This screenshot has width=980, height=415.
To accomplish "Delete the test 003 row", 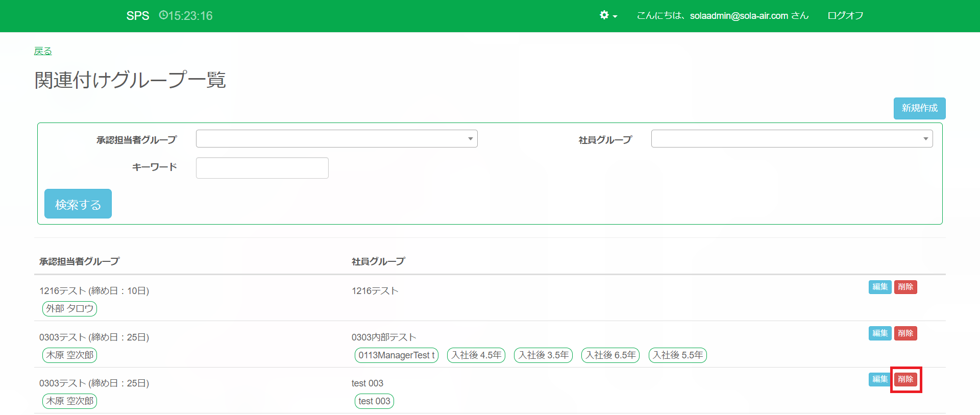I will 905,379.
